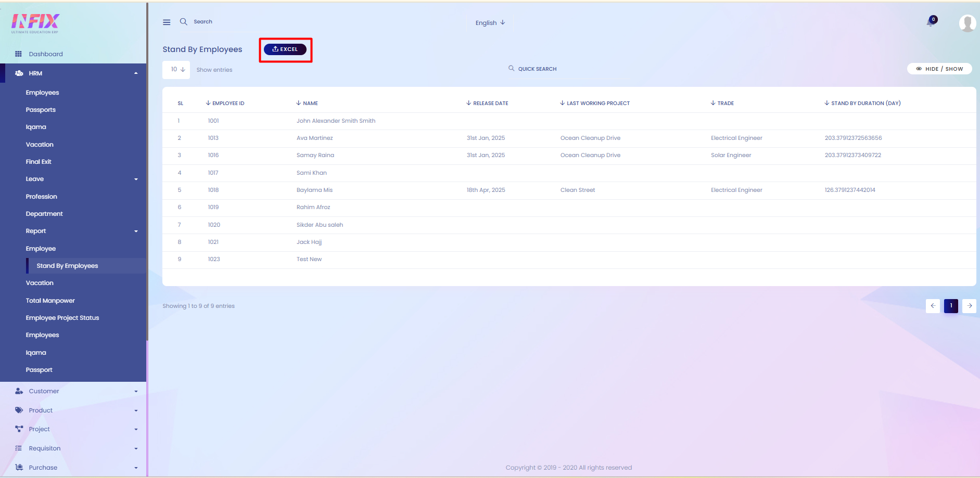Toggle the hamburger sidebar menu icon
The height and width of the screenshot is (478, 980).
167,22
